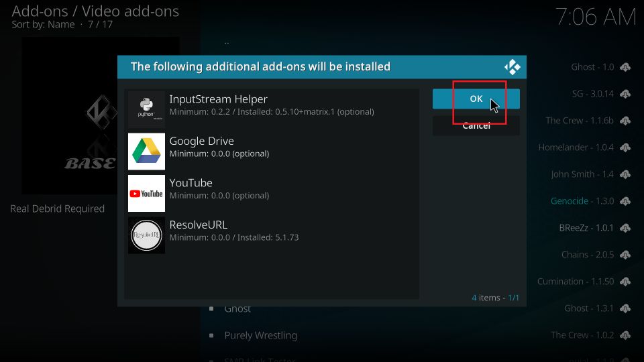Click the add-on artwork thumbnail with BASE logo
The width and height of the screenshot is (644, 362).
(x=100, y=116)
